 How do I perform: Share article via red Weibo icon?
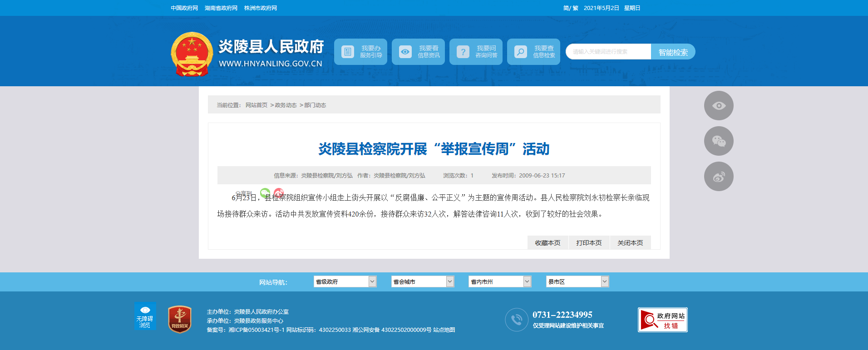click(x=279, y=193)
